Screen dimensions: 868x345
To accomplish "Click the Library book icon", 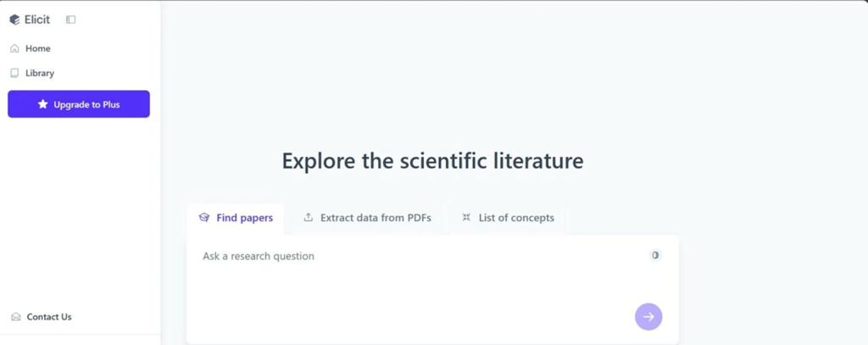I will (x=14, y=73).
